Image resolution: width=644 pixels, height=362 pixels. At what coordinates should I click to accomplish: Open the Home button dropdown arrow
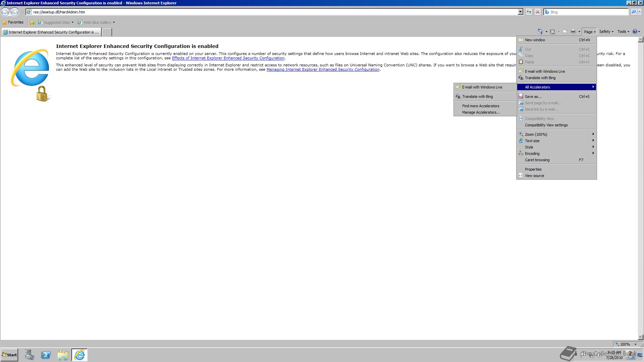(x=546, y=32)
